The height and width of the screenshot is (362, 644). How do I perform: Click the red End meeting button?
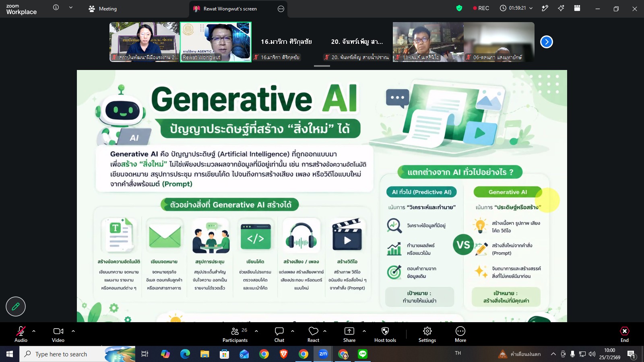[x=625, y=331]
